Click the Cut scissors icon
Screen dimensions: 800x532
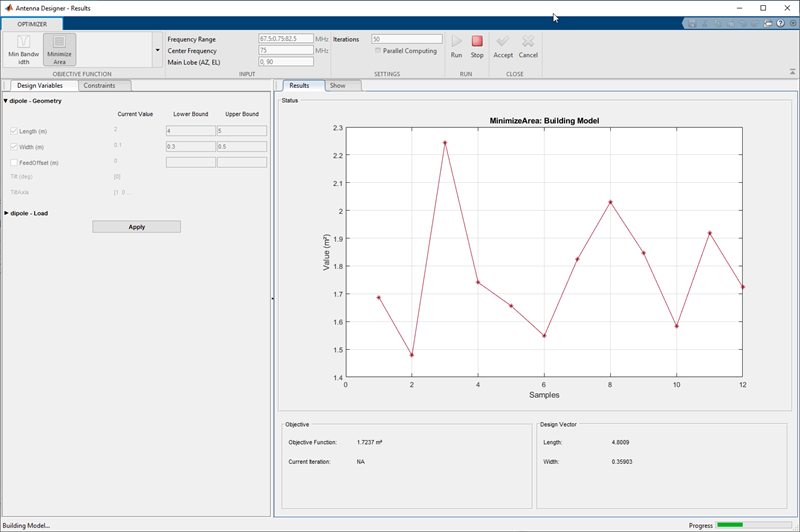(705, 23)
